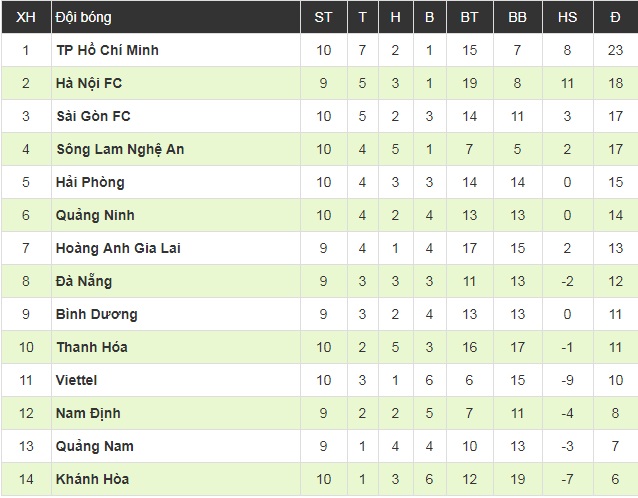Select the Sài Gòn FC row
Image resolution: width=638 pixels, height=498 pixels.
point(93,116)
